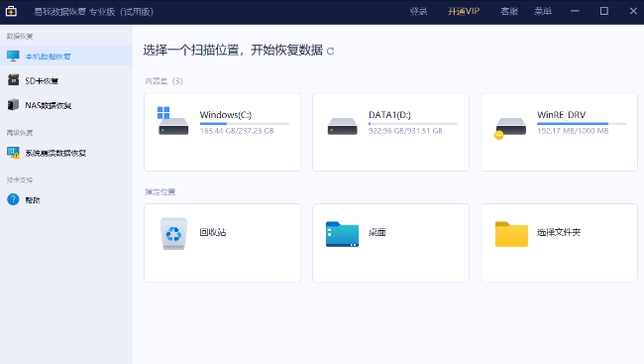The width and height of the screenshot is (644, 364).
Task: Click the WinRE_DRV usage bar
Action: pos(582,123)
